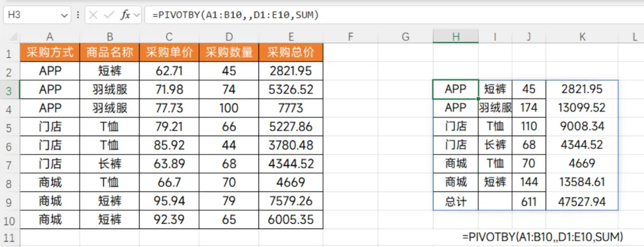The image size is (644, 247).
Task: Click cell with value 7579.26
Action: (x=291, y=201)
